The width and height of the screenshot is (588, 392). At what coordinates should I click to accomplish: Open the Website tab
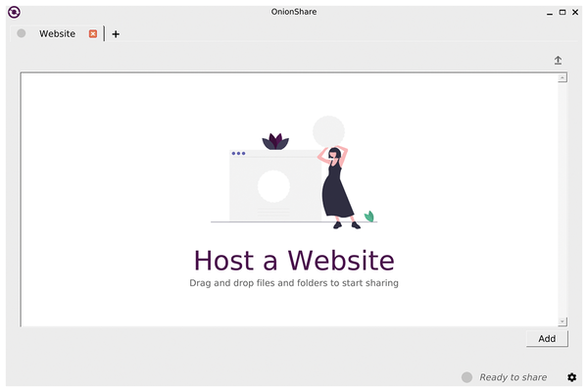tap(57, 33)
